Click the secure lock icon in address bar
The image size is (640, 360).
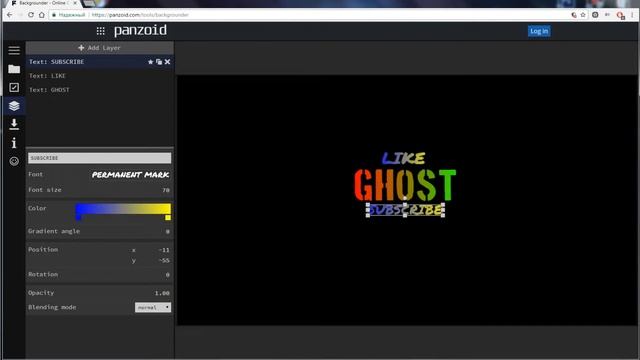[53, 15]
